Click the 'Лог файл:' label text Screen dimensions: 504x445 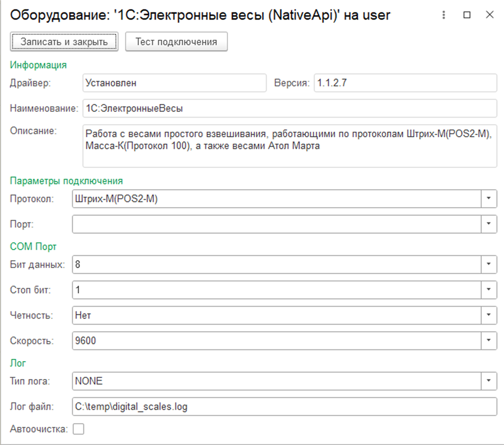tap(32, 406)
